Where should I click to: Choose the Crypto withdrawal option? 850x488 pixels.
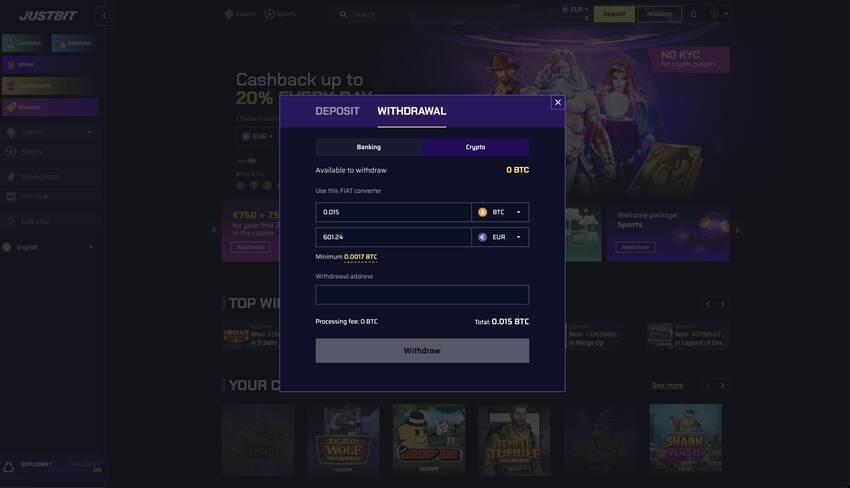475,147
